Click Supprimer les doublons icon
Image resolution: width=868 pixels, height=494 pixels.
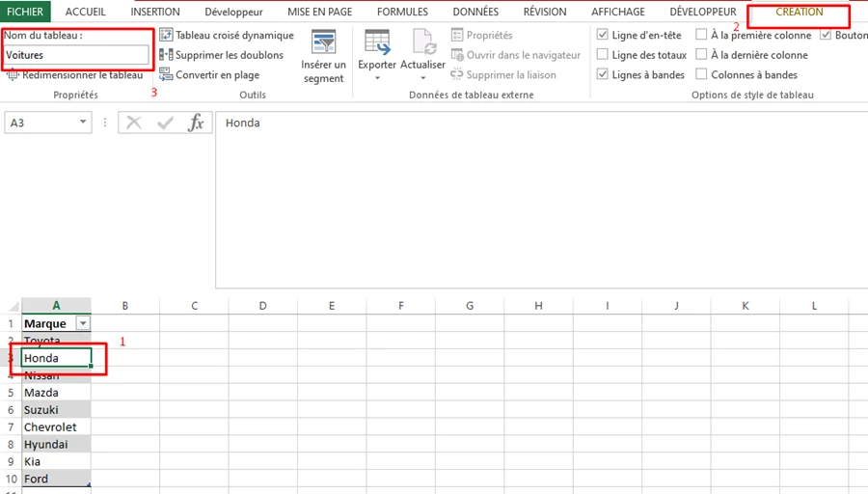click(x=166, y=55)
